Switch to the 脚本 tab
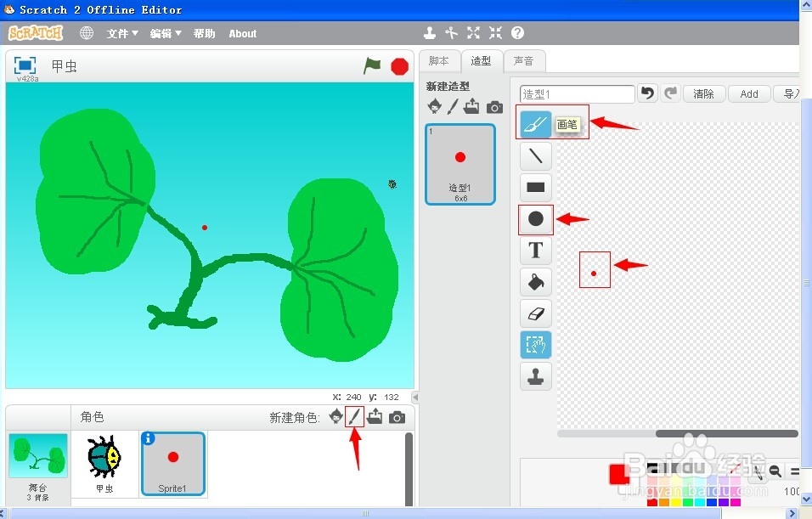The height and width of the screenshot is (519, 812). (x=439, y=61)
